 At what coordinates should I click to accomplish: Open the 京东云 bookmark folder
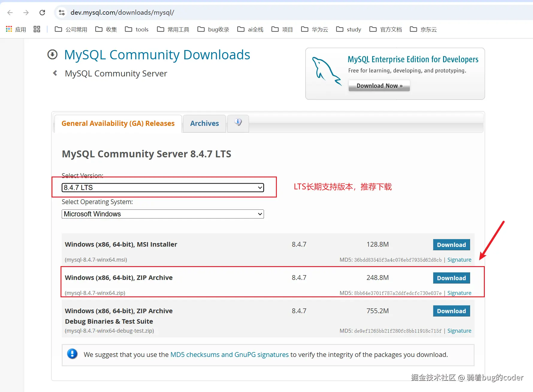tap(423, 29)
